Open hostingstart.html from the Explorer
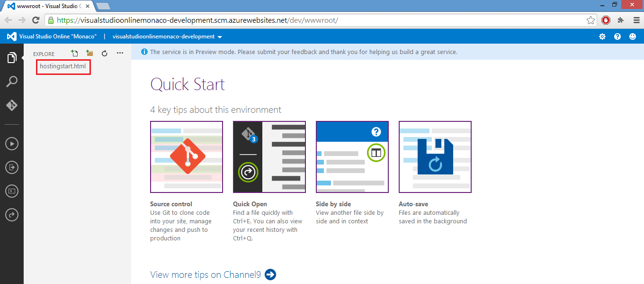This screenshot has width=644, height=284. pyautogui.click(x=63, y=67)
